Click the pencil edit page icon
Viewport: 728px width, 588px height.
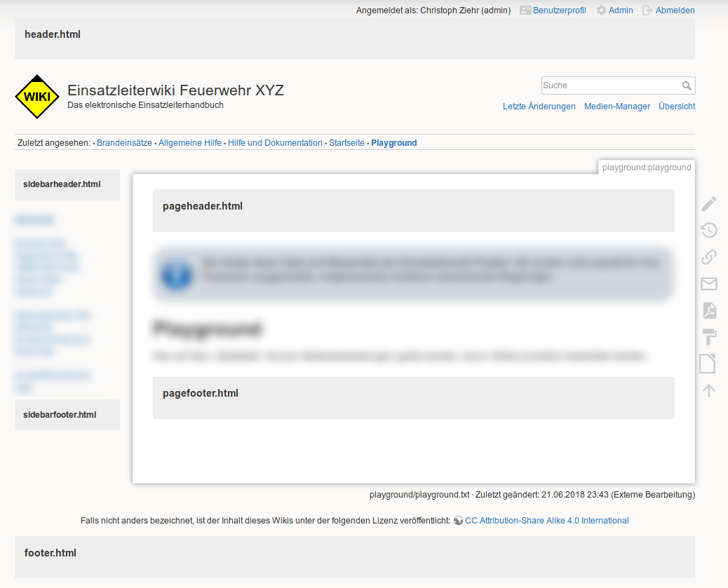709,203
